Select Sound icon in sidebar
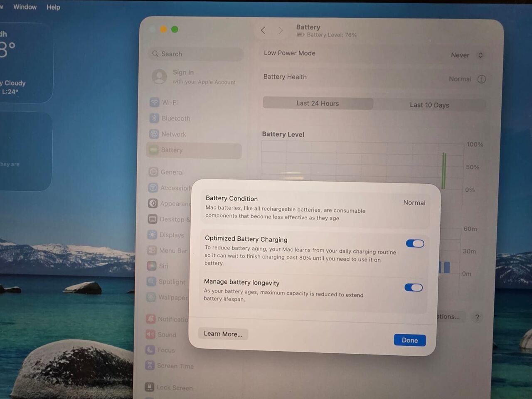Screen dimensions: 532x399 pos(150,334)
